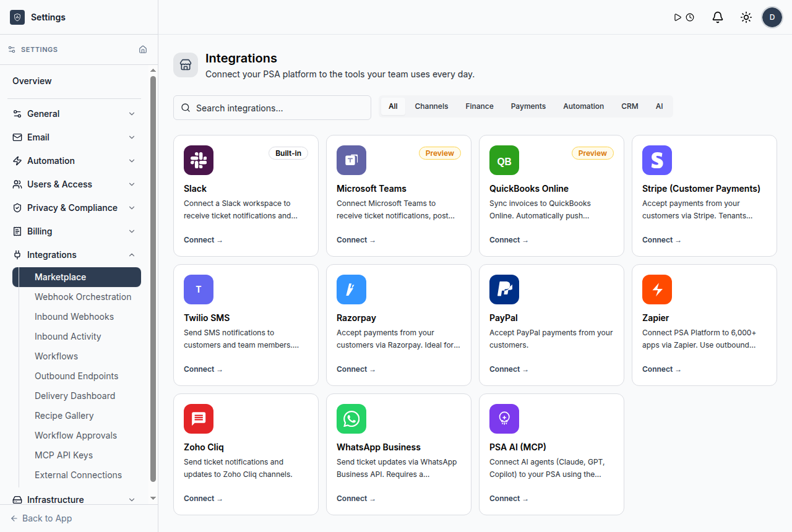The height and width of the screenshot is (532, 792).
Task: Click the Zapier lightning logo icon
Action: [x=657, y=290]
